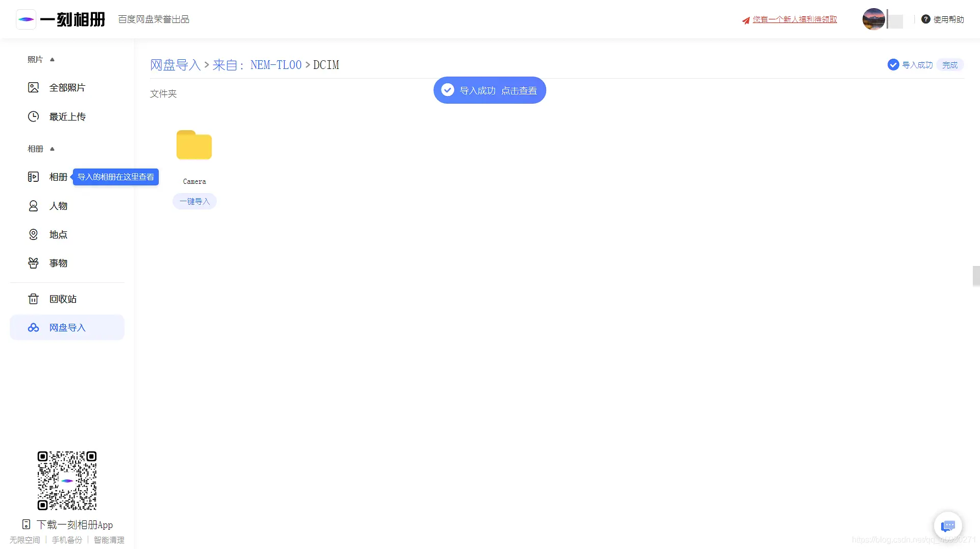Image resolution: width=980 pixels, height=549 pixels.
Task: Open the 全部照片 section in sidebar
Action: click(x=68, y=87)
